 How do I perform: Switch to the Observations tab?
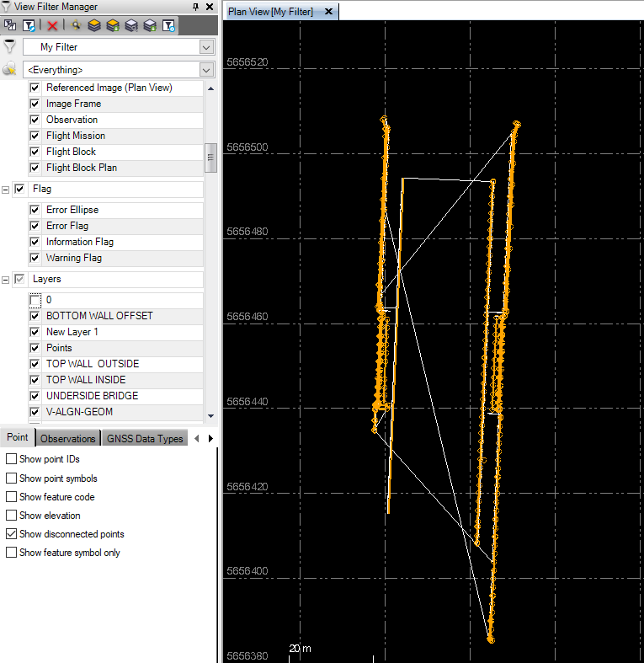point(67,438)
